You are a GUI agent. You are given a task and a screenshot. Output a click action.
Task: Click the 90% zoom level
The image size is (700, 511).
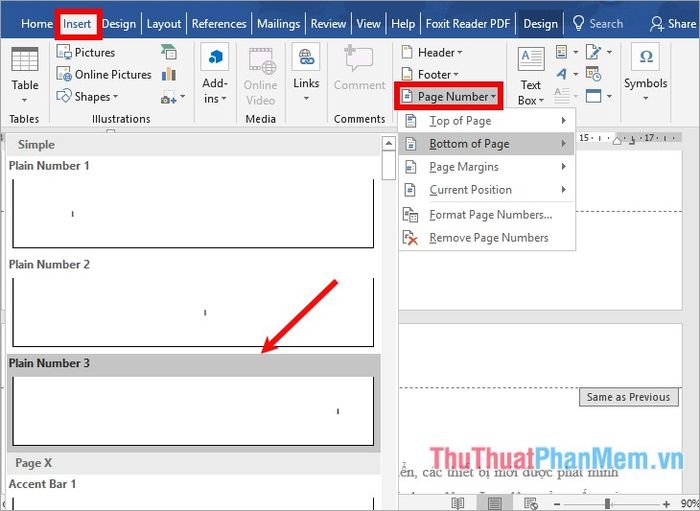690,504
